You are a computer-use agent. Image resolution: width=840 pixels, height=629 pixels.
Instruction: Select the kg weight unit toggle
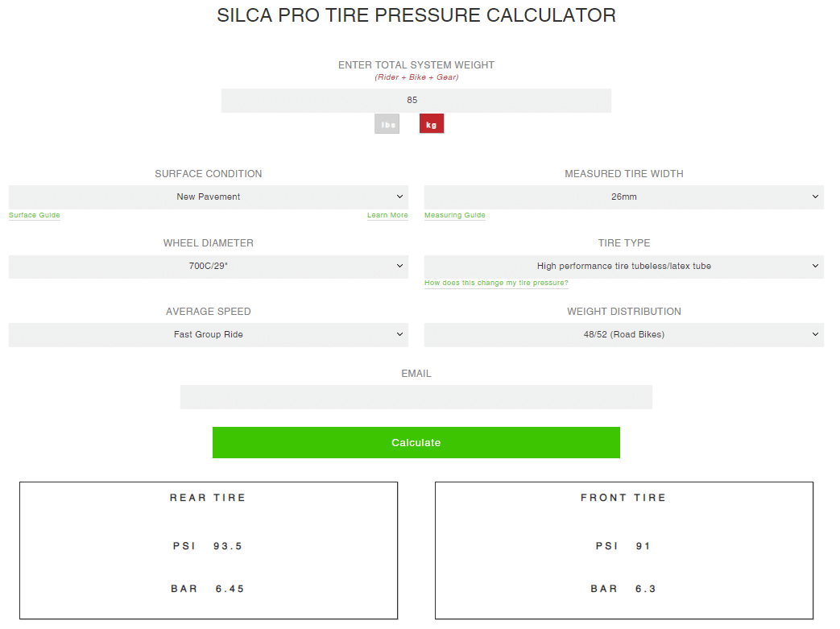[x=431, y=124]
